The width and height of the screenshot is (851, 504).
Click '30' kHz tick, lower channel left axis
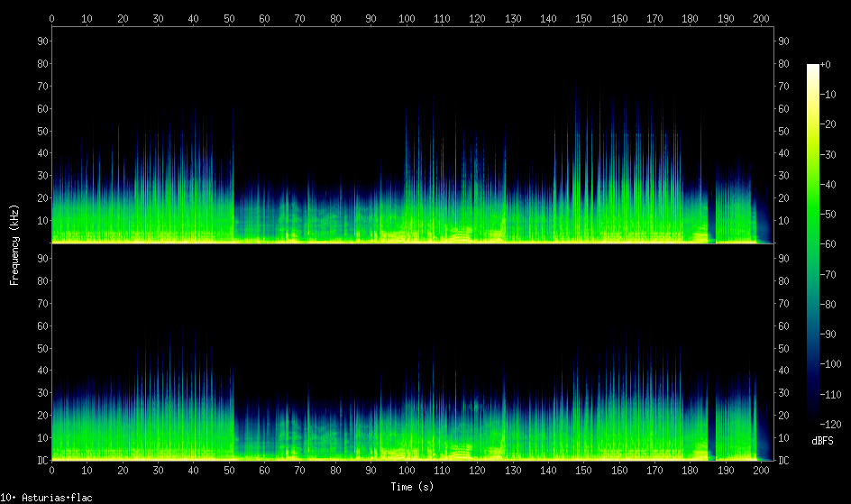tap(42, 393)
